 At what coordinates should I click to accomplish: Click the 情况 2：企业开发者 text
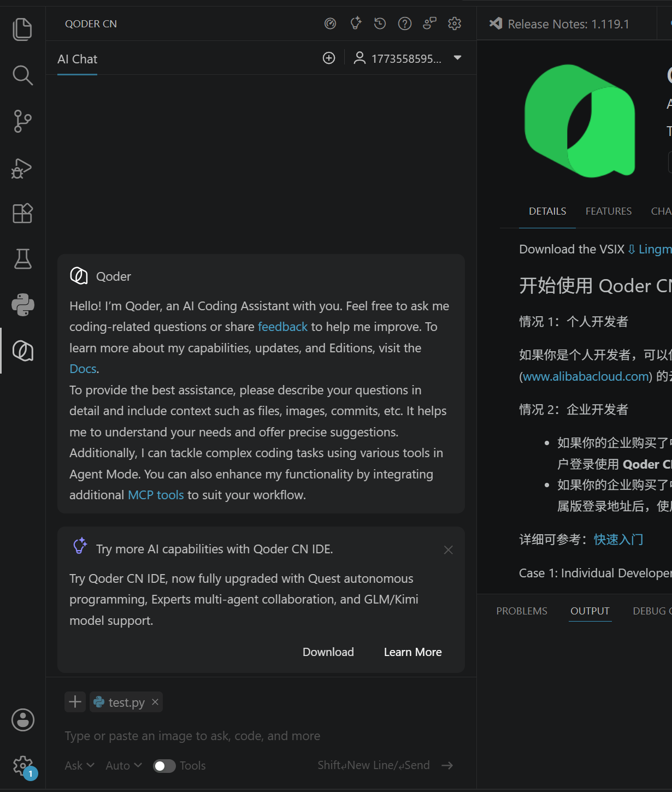(x=574, y=410)
